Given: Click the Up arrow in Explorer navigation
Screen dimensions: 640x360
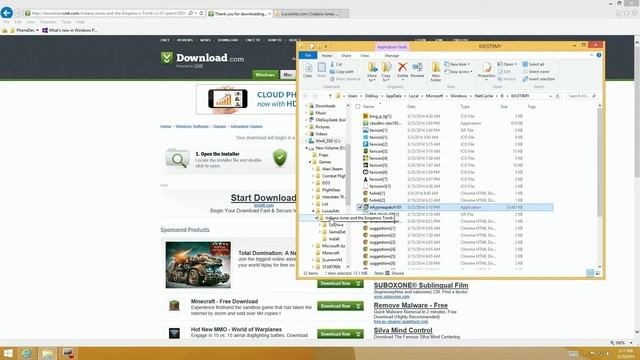Looking at the screenshot, I should [330, 96].
